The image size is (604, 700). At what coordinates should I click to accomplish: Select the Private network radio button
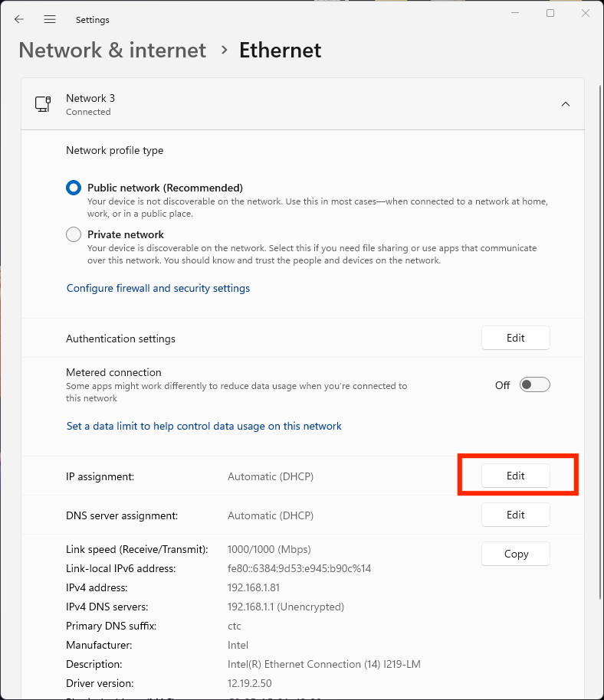point(74,234)
